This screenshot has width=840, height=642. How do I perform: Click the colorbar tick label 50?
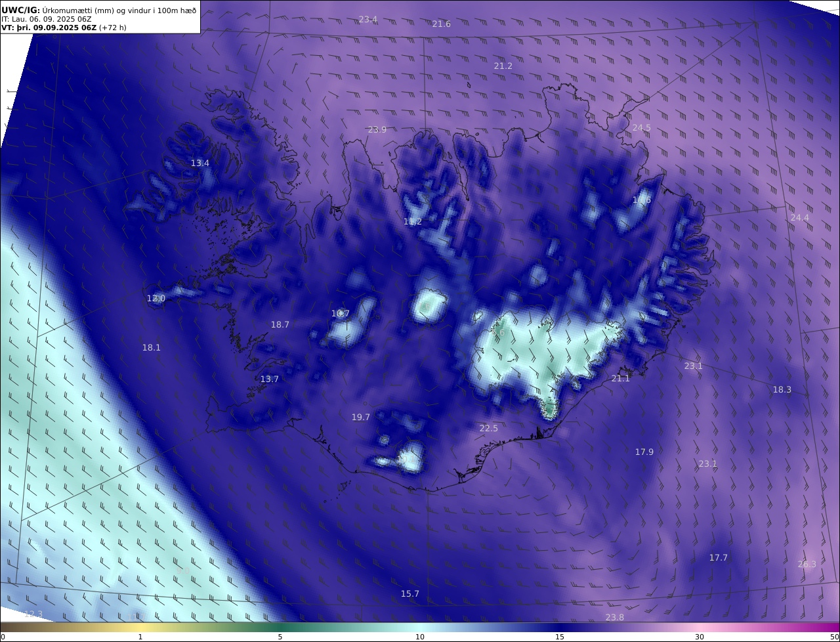pyautogui.click(x=835, y=637)
